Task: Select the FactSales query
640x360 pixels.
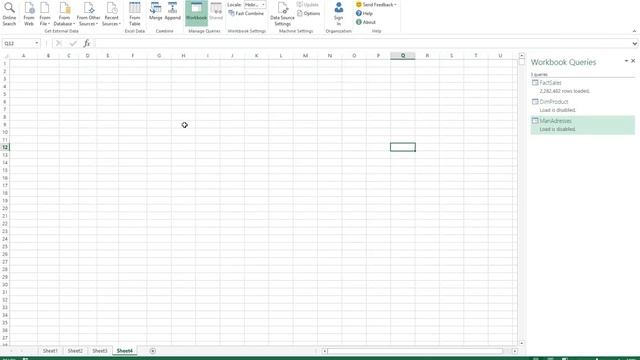Action: click(x=582, y=87)
